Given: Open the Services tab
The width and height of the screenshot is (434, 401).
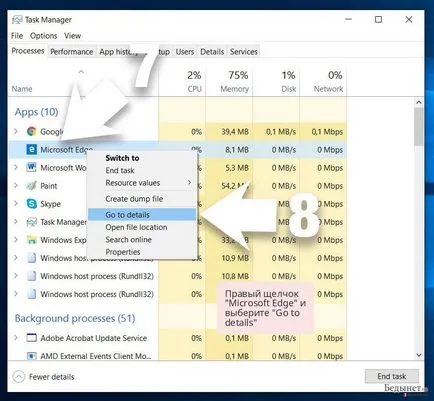Looking at the screenshot, I should (244, 52).
